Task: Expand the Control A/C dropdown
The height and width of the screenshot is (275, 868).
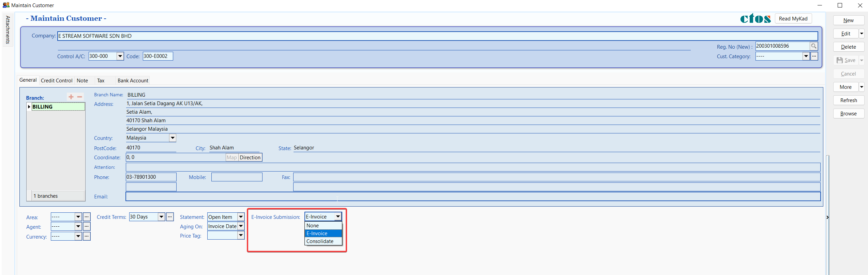Action: coord(120,56)
